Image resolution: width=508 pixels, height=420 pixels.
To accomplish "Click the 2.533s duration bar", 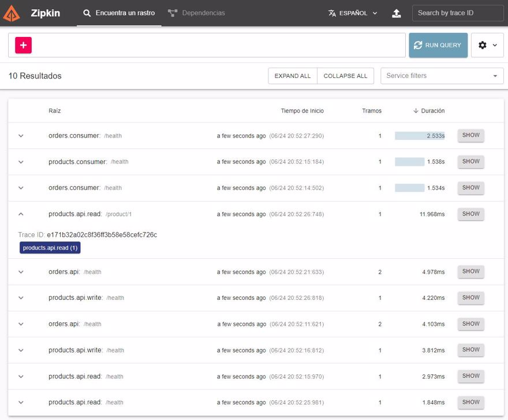I will (x=420, y=136).
